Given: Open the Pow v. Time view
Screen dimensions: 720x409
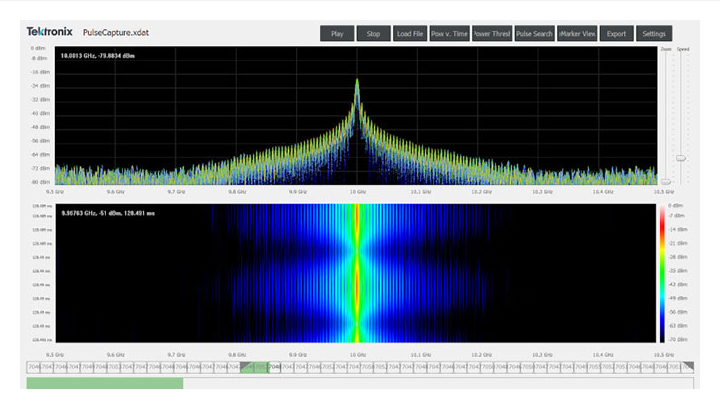Looking at the screenshot, I should [x=450, y=34].
